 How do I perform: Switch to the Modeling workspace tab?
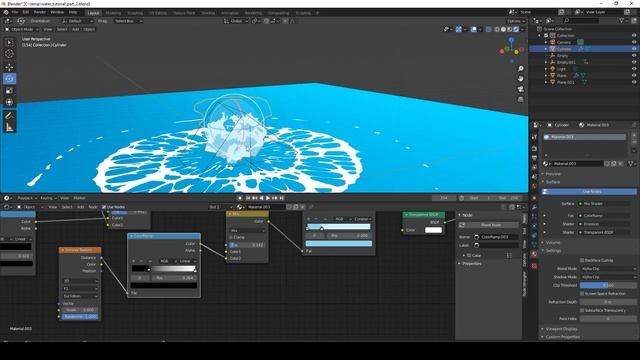tap(113, 13)
